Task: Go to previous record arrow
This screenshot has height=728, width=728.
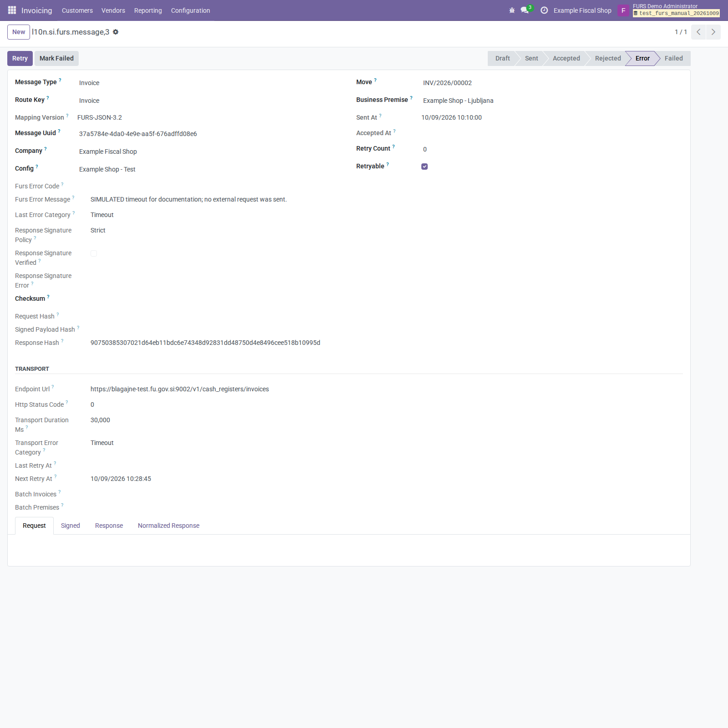Action: click(x=698, y=32)
